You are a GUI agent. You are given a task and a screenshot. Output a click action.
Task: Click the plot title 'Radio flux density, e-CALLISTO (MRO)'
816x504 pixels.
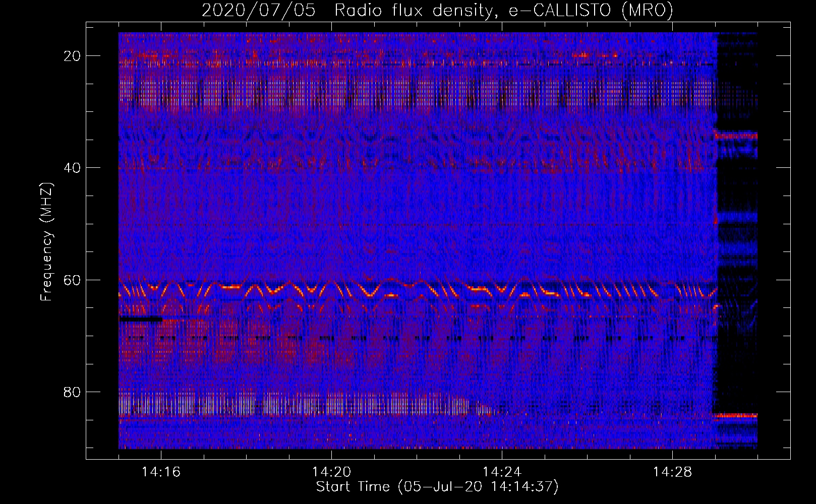(504, 11)
